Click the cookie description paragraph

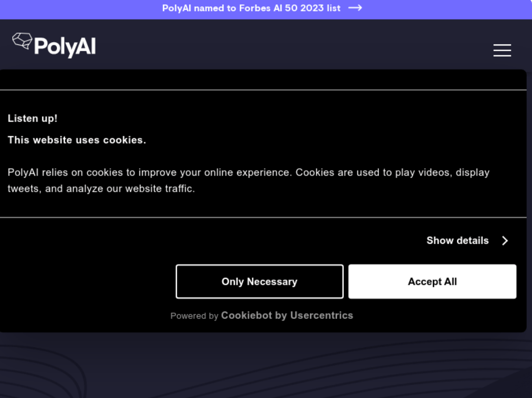click(248, 181)
